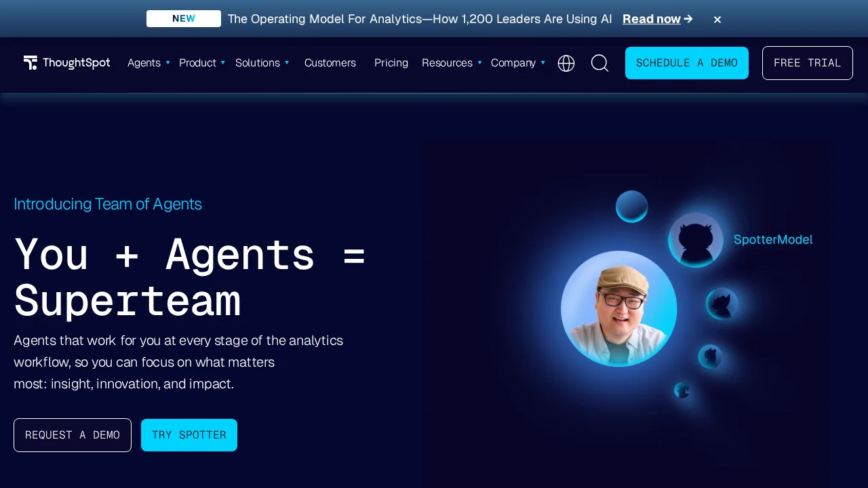Viewport: 868px width, 488px height.
Task: Select the large central agent portrait circle
Action: 618,309
